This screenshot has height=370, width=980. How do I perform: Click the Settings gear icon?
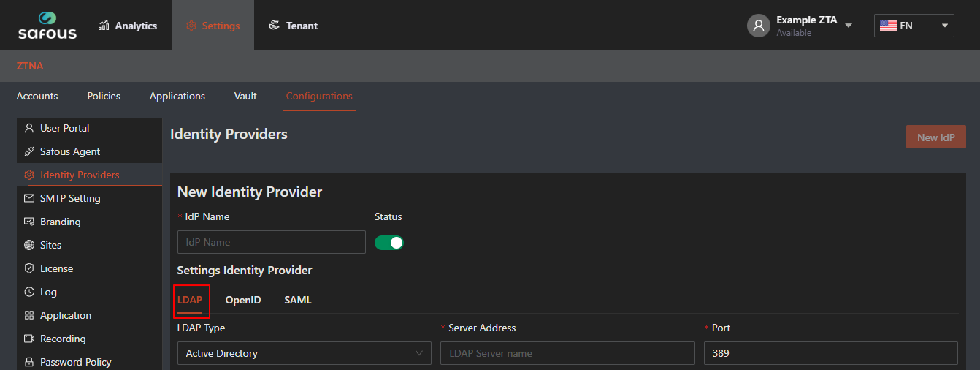click(191, 26)
